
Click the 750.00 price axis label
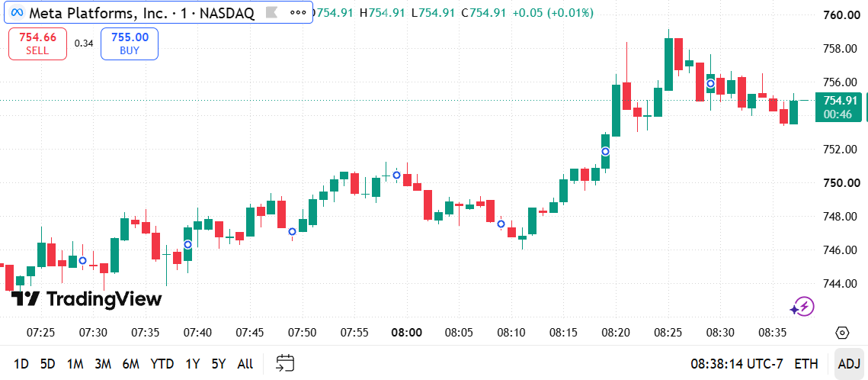point(840,183)
